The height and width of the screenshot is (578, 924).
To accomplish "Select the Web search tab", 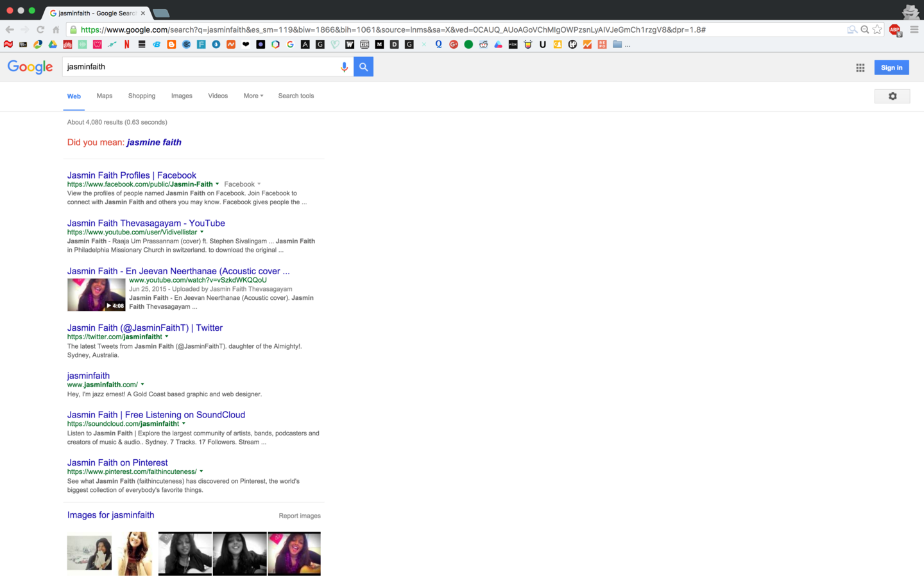I will coord(74,96).
